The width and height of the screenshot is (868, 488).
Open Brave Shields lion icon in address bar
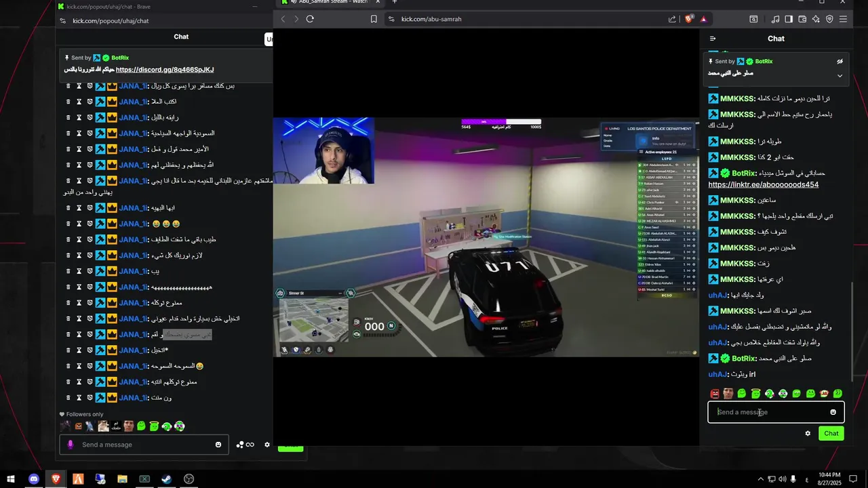[x=690, y=19]
